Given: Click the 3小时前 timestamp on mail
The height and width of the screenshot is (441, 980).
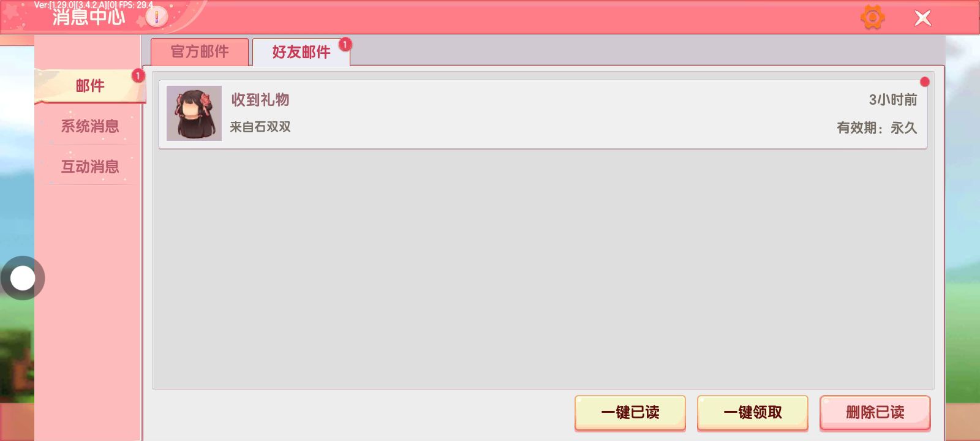Looking at the screenshot, I should 893,100.
